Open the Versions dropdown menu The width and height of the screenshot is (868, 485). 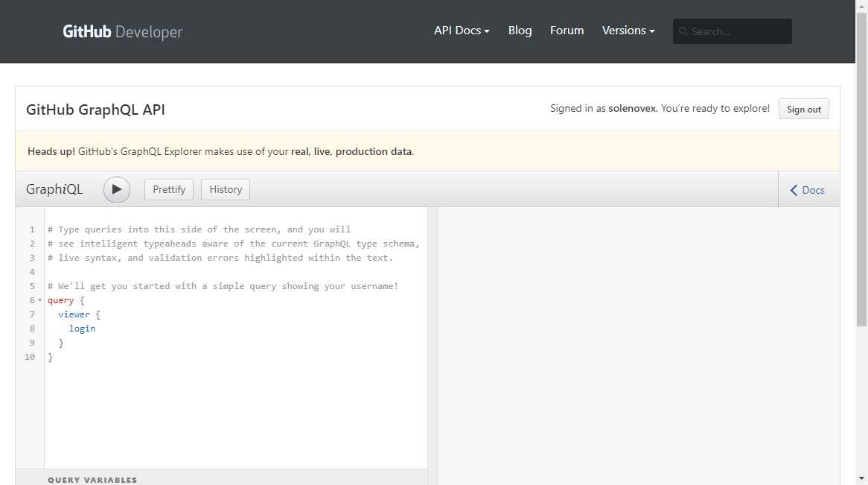pos(628,31)
